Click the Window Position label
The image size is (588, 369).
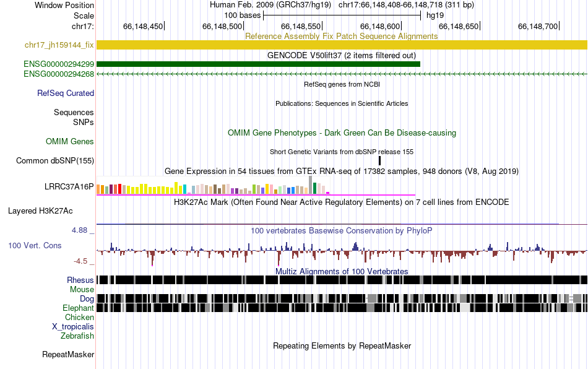tap(64, 5)
